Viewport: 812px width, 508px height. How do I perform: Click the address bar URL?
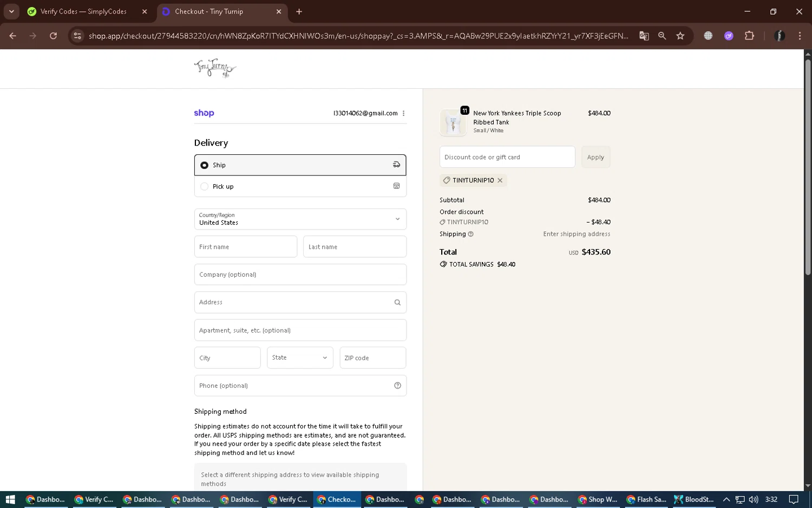click(358, 36)
